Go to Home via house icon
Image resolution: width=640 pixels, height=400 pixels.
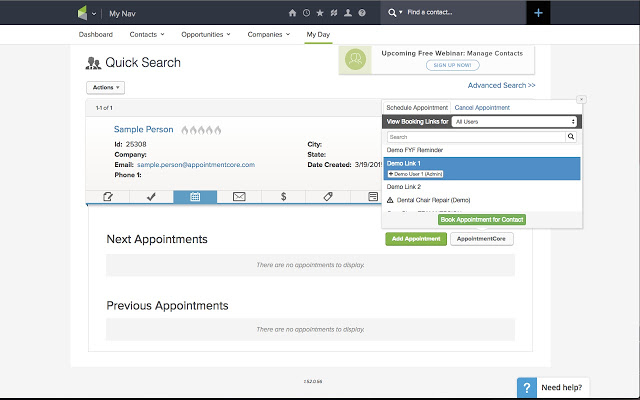[292, 13]
